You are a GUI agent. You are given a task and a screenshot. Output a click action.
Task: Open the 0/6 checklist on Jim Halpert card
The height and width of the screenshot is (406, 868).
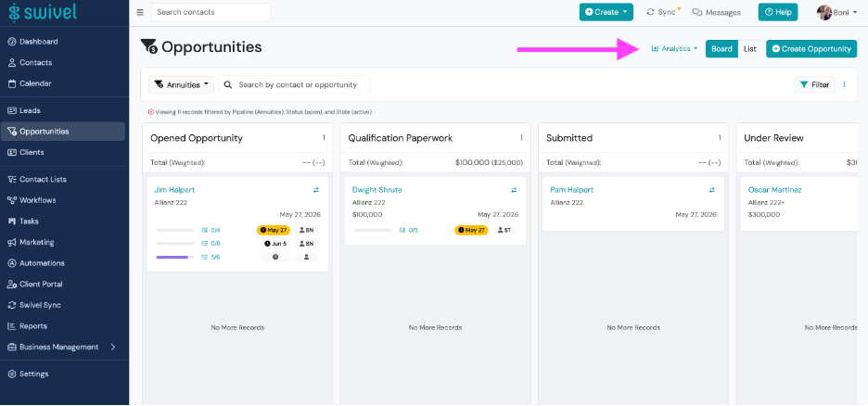(x=211, y=244)
